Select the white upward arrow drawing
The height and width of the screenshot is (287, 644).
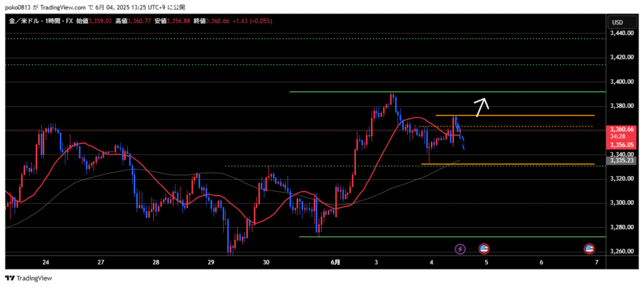pos(481,107)
